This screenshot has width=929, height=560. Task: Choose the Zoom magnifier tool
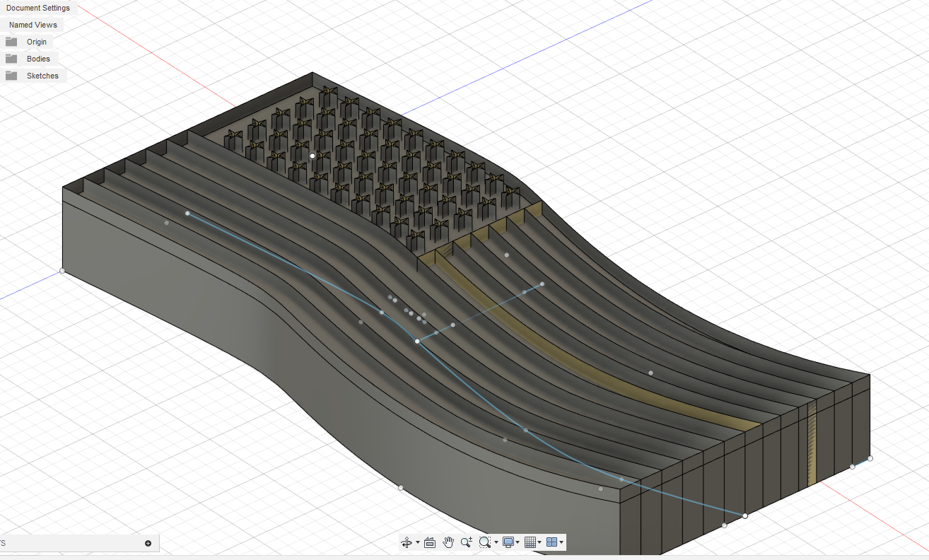pos(467,542)
